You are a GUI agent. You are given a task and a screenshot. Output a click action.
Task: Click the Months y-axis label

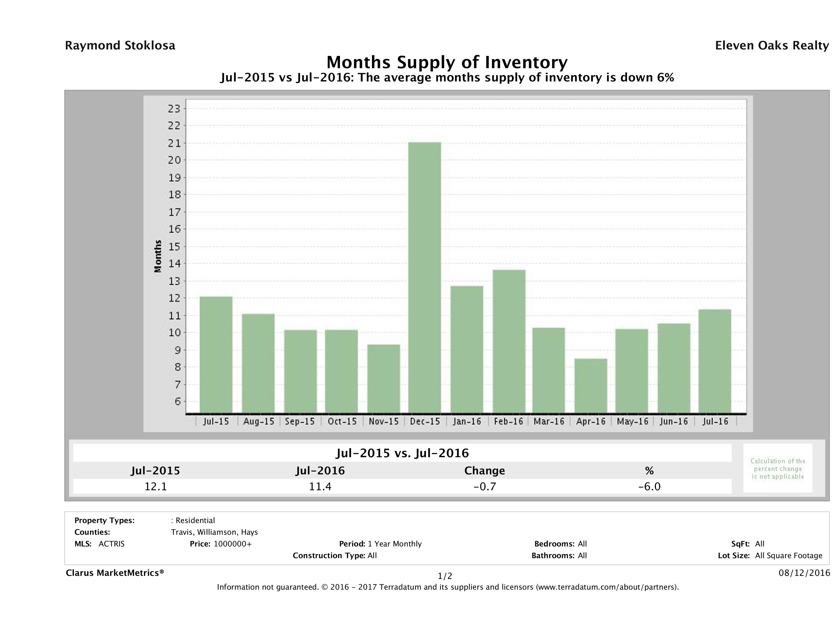pos(158,256)
